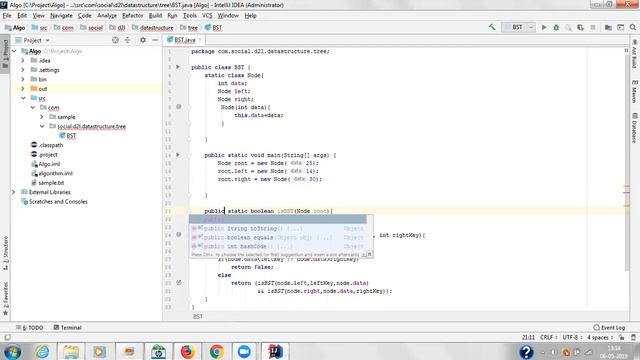The width and height of the screenshot is (640, 360).
Task: Toggle breakpoint marker at Node constructor line
Action: [179, 107]
